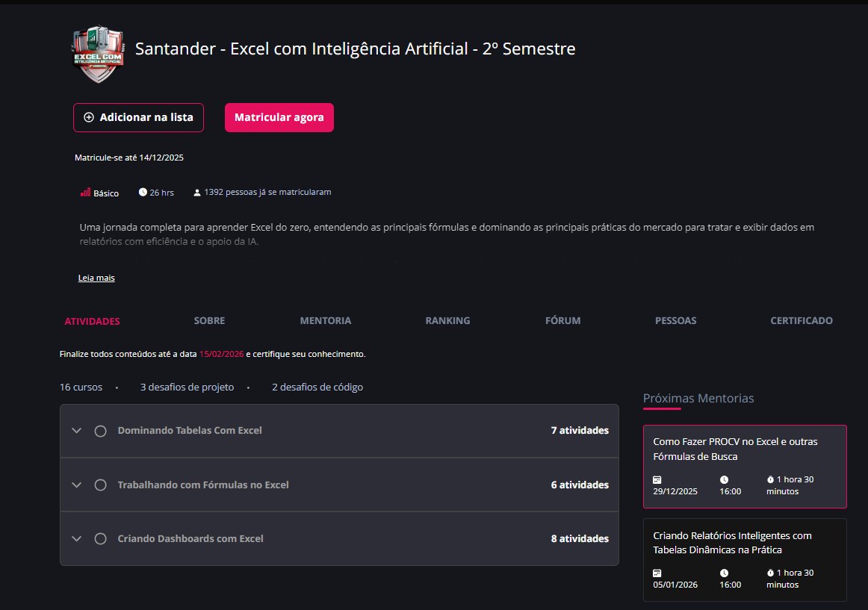Open the Como Fazer PROCV mentoria card
This screenshot has width=868, height=610.
pos(745,466)
